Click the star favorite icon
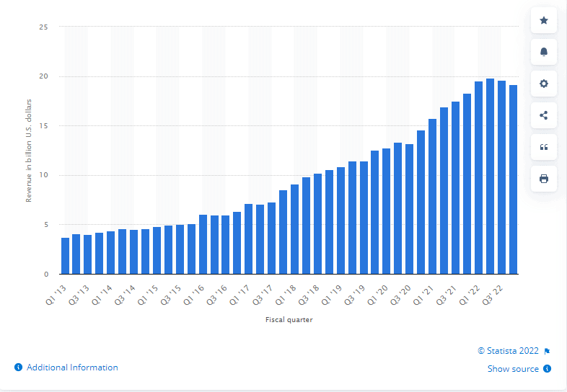Screen dimensions: 567x392 point(544,21)
